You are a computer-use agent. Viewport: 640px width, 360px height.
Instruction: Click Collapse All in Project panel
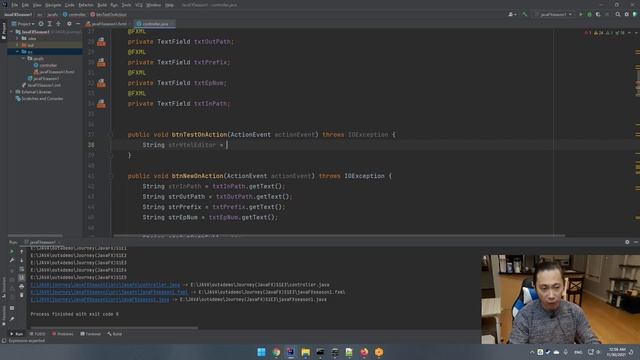click(x=58, y=24)
